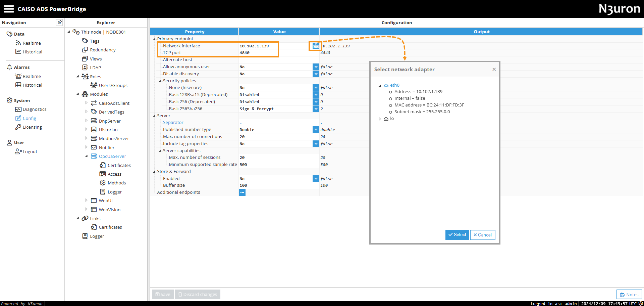Image resolution: width=644 pixels, height=306 pixels.
Task: Open Licensing page
Action: [32, 127]
